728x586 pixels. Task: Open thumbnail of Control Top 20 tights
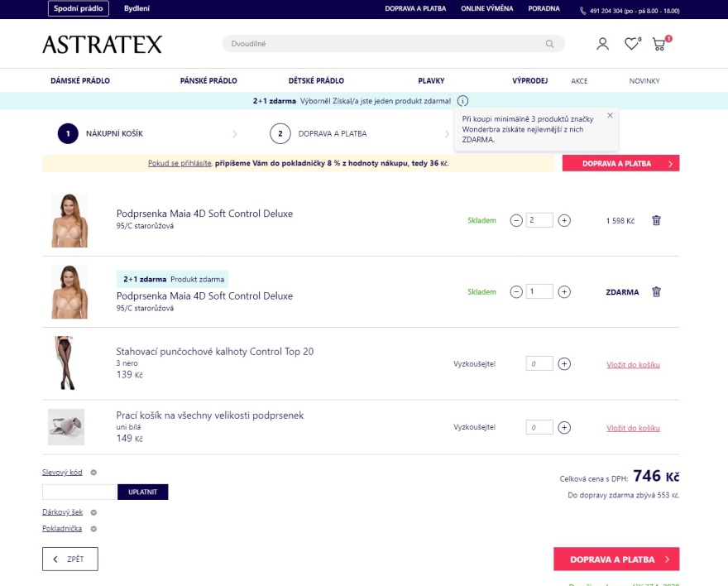tap(65, 363)
